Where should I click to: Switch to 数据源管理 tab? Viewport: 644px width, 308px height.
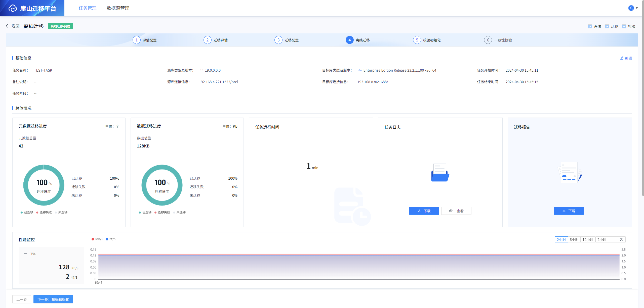click(x=118, y=8)
